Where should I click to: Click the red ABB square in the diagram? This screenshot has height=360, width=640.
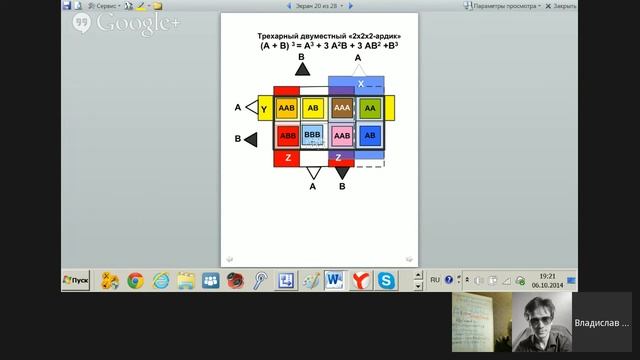click(x=288, y=136)
